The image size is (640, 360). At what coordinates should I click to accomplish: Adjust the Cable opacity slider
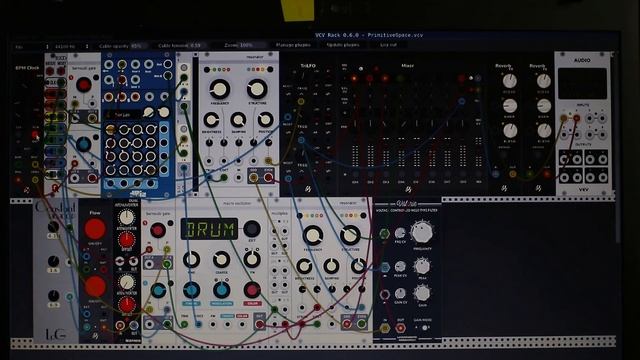tap(121, 46)
